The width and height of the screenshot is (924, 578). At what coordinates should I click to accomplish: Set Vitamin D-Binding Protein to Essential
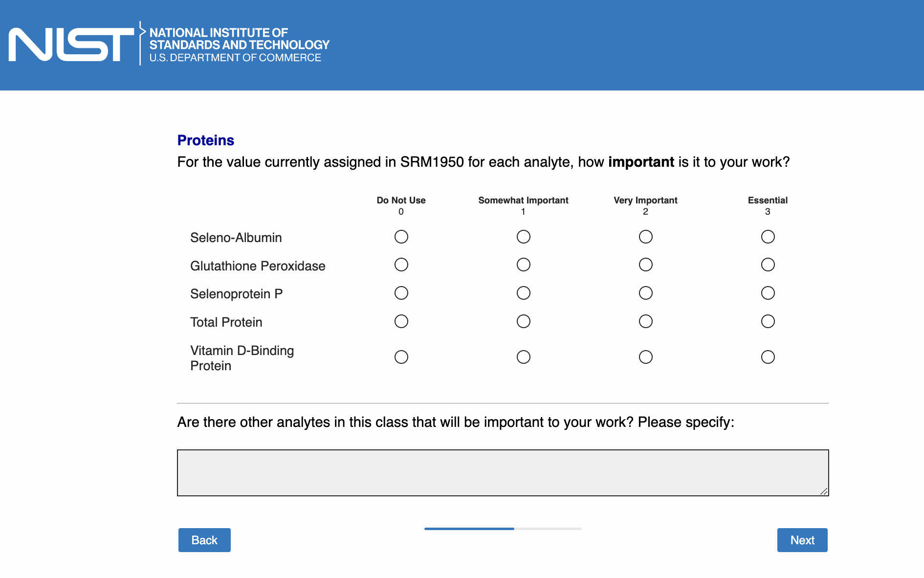tap(768, 357)
